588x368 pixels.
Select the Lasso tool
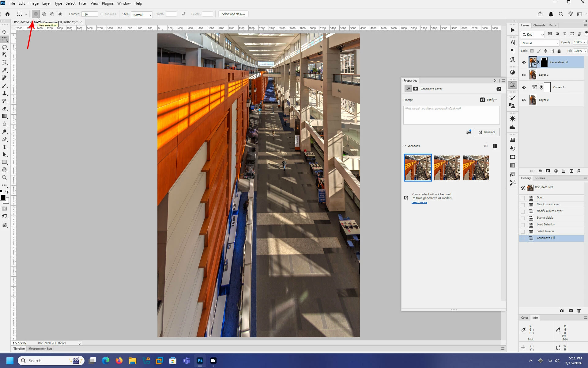(x=5, y=47)
